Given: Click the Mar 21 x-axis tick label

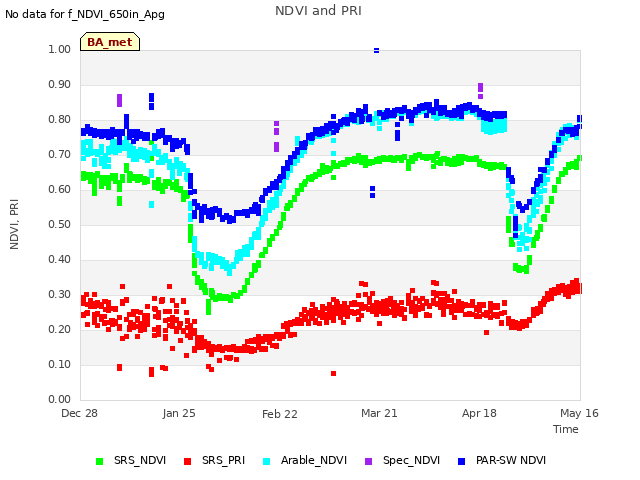Looking at the screenshot, I should click(379, 413).
